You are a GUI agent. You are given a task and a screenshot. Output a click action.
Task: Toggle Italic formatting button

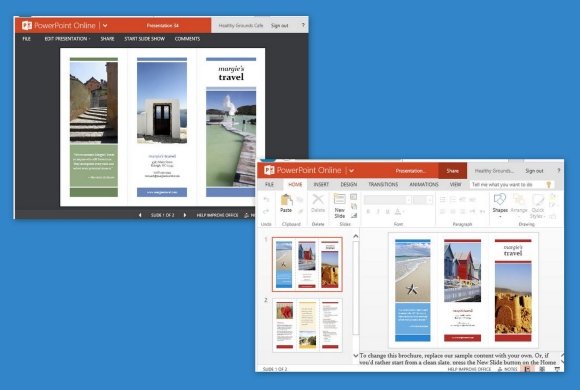tap(378, 212)
